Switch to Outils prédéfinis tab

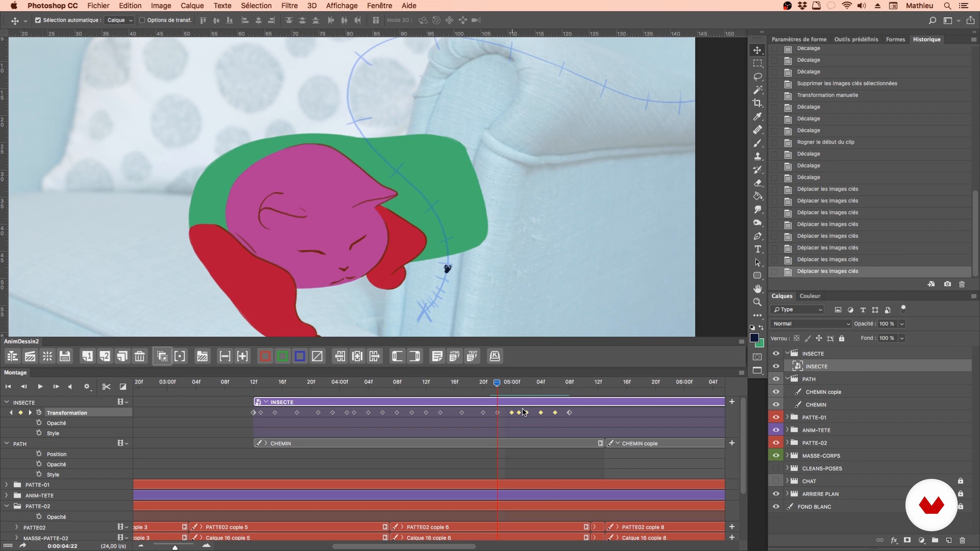(856, 40)
